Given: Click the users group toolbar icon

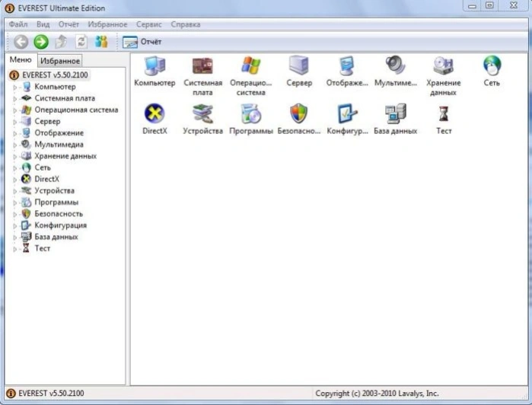Looking at the screenshot, I should [101, 42].
